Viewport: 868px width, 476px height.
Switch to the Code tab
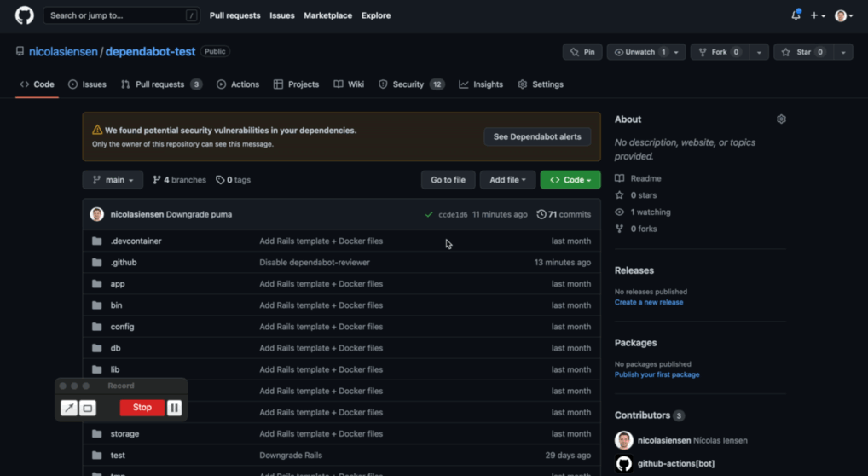pyautogui.click(x=37, y=84)
